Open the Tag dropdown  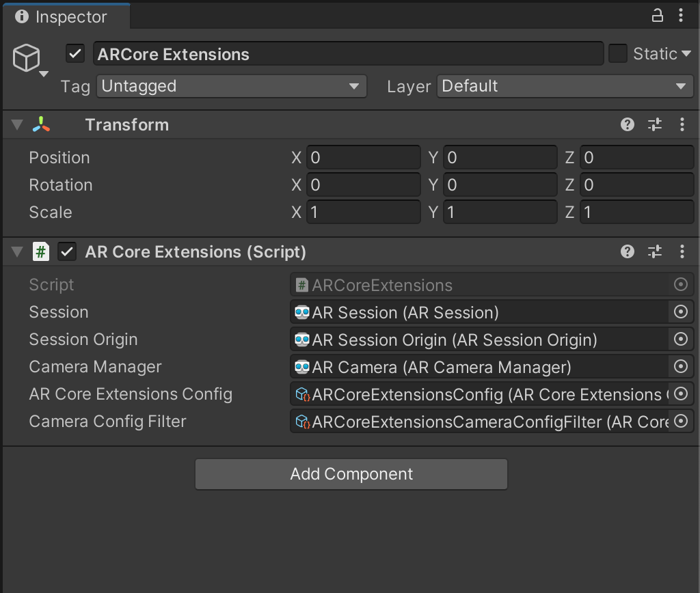click(231, 86)
